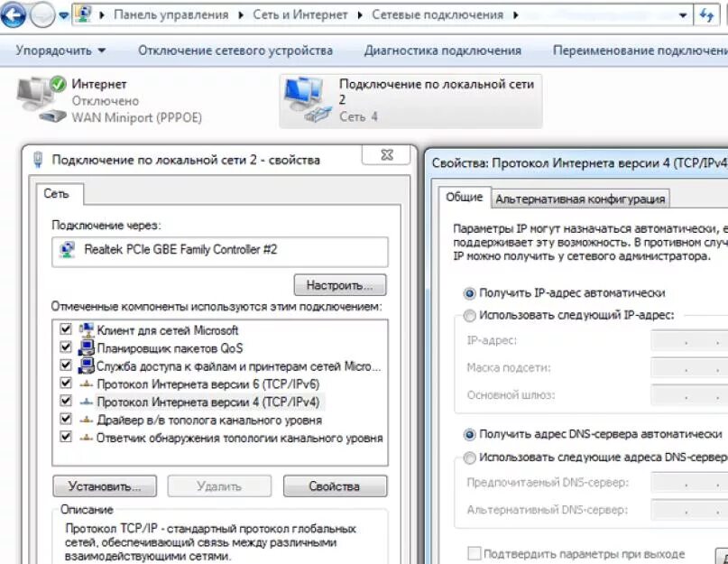Click the disabled 'Удалить' button

coord(219,486)
